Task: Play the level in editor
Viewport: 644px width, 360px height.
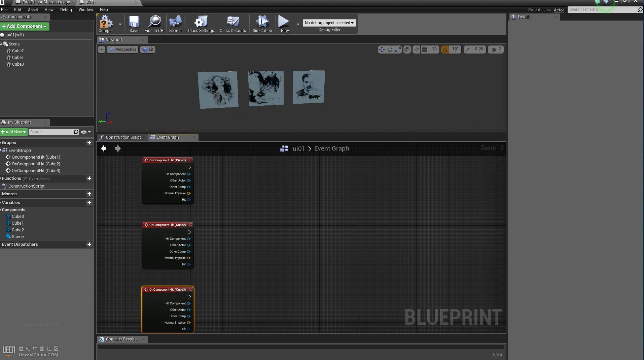Action: point(284,24)
